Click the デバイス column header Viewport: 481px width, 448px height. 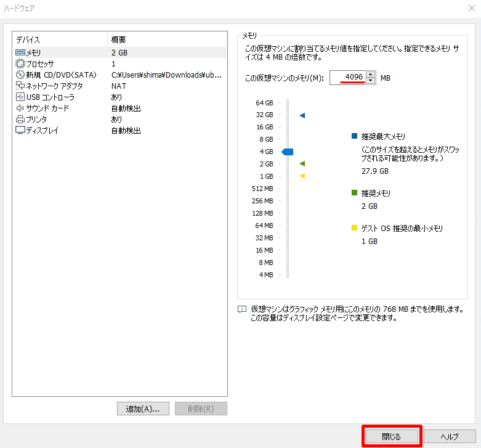(x=60, y=39)
